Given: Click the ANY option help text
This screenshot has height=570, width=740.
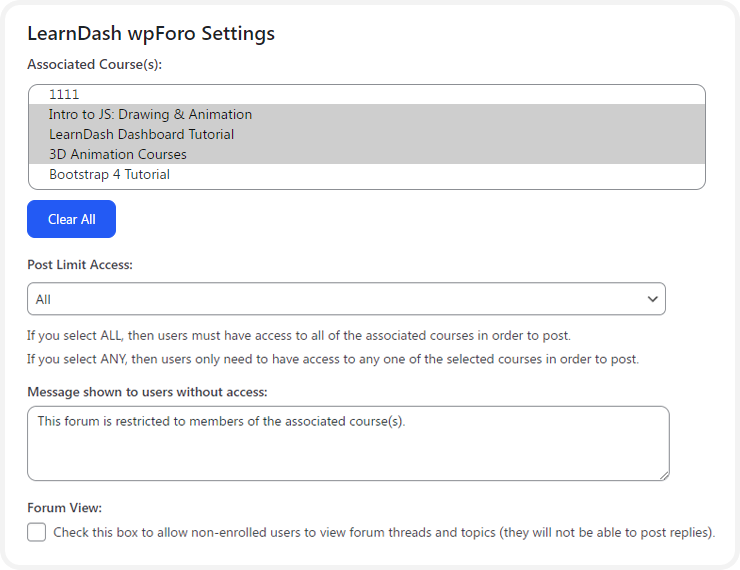Looking at the screenshot, I should (333, 359).
